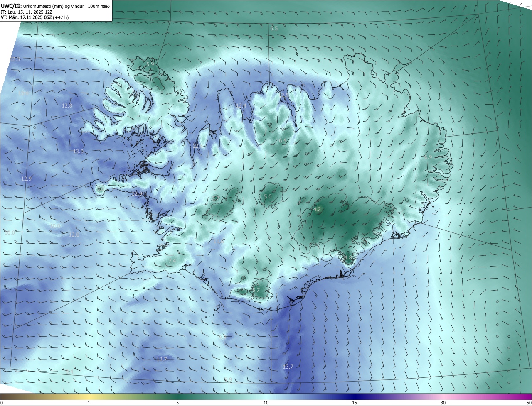Screen dimensions: 532x406
Task: Click the 6.5 value on the map
Action: 274,29
